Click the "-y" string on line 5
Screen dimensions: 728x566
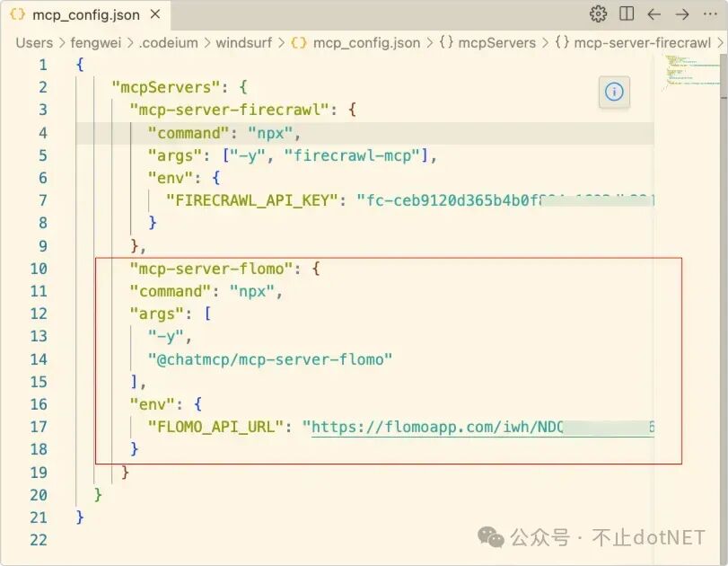tap(247, 155)
